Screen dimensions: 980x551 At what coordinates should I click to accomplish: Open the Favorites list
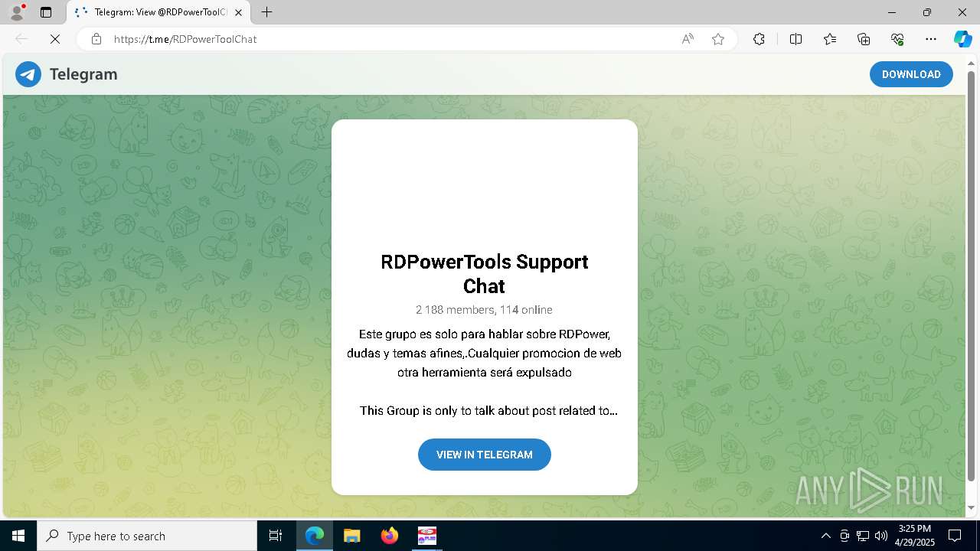pos(830,39)
